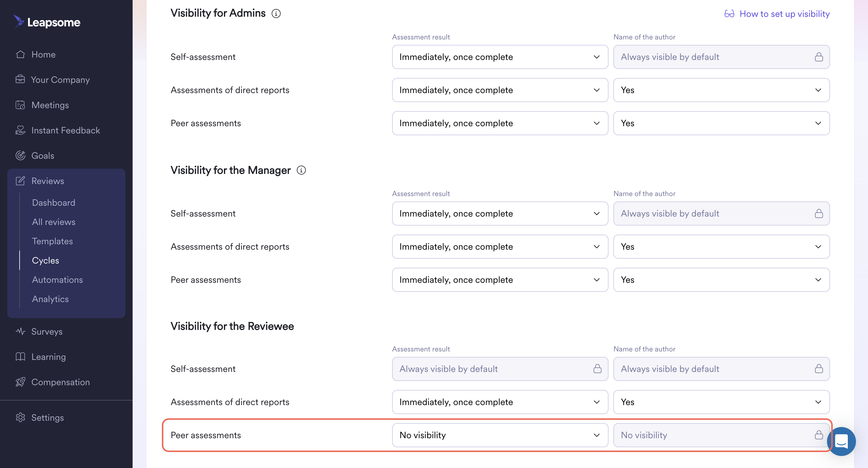Click lock icon in Reviewee self-assessment result field
This screenshot has width=868, height=468.
coord(597,369)
